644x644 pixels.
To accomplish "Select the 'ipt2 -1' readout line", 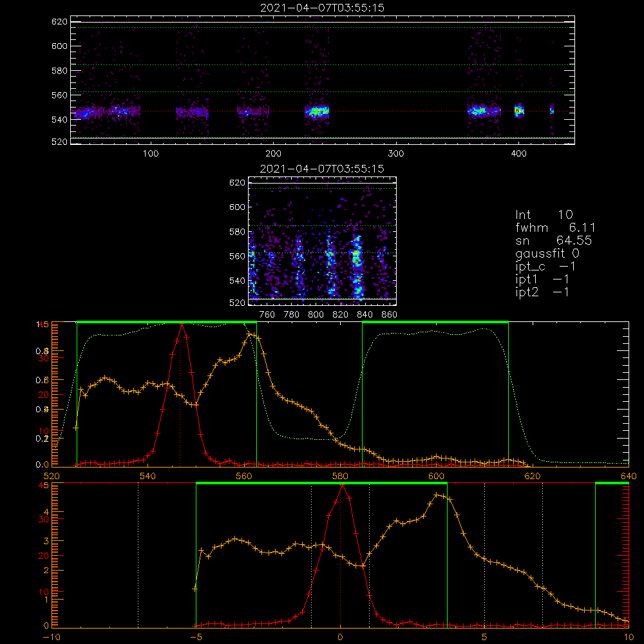I will [x=542, y=292].
